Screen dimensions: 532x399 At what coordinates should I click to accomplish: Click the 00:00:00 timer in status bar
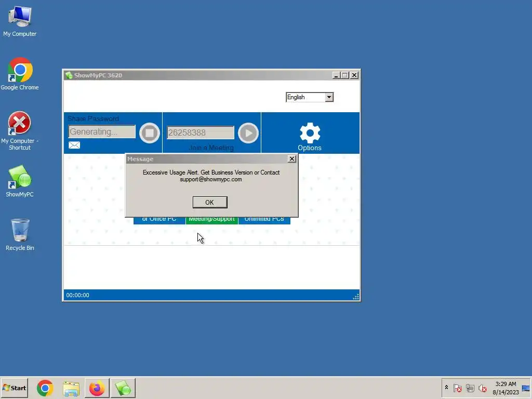click(x=78, y=295)
